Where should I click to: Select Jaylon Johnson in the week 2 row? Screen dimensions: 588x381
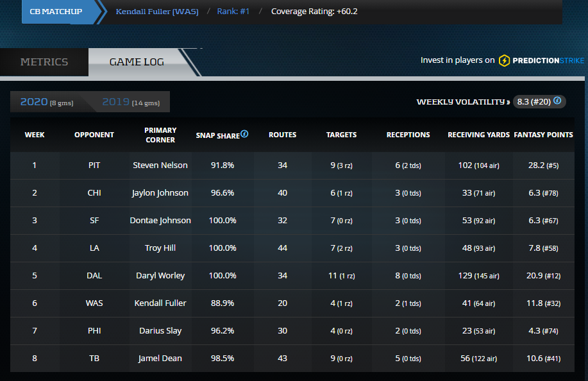160,193
